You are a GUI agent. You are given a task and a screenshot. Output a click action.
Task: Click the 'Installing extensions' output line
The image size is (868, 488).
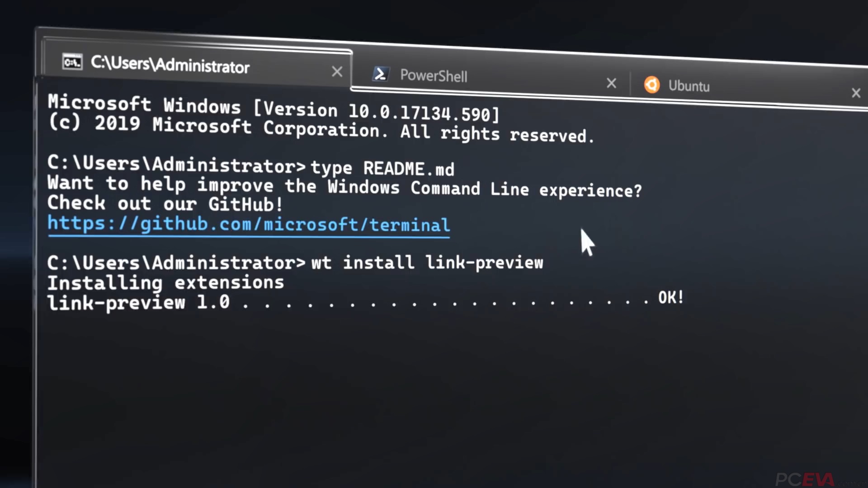click(165, 282)
